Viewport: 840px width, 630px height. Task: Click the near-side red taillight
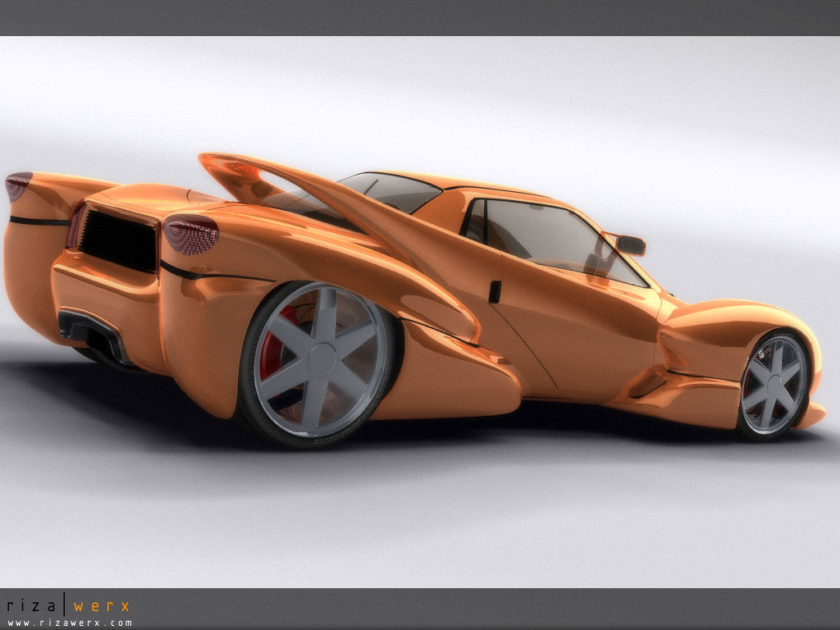tap(191, 234)
